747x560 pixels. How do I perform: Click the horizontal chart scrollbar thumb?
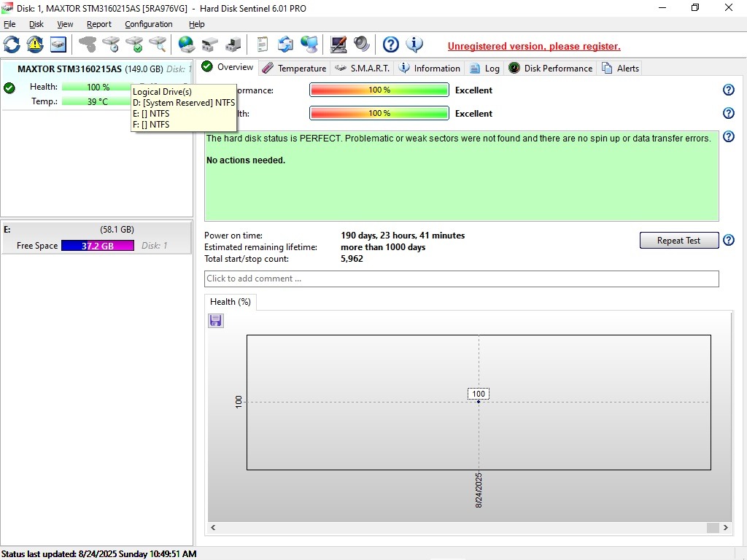point(713,527)
